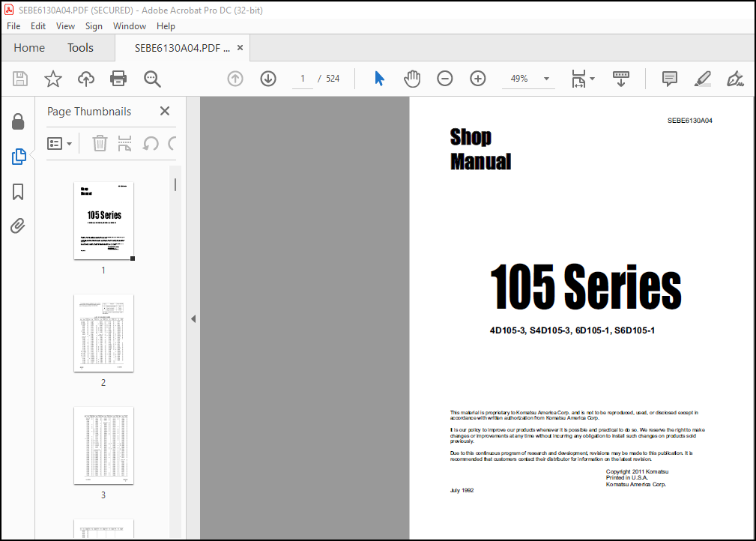Open the View menu
This screenshot has height=541, width=756.
pos(65,26)
